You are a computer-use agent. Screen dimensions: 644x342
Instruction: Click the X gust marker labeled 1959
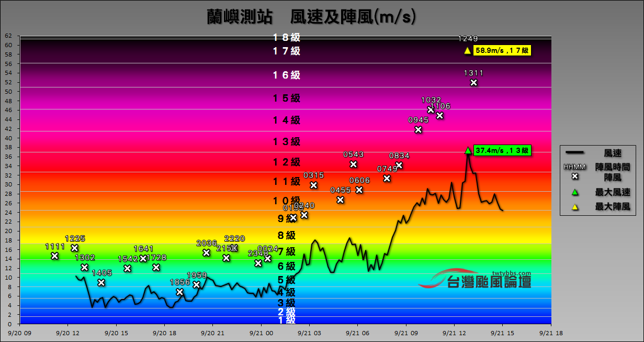click(196, 285)
